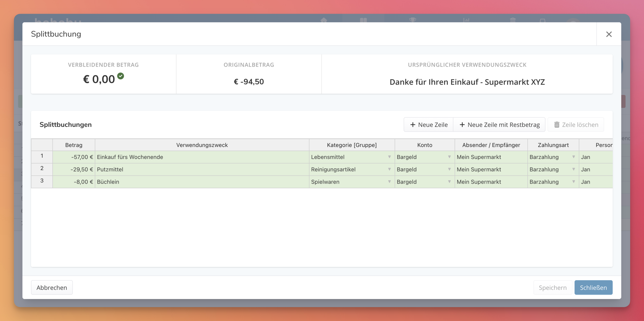Open Kategorie dropdown for Lebensmittel row

(x=389, y=157)
